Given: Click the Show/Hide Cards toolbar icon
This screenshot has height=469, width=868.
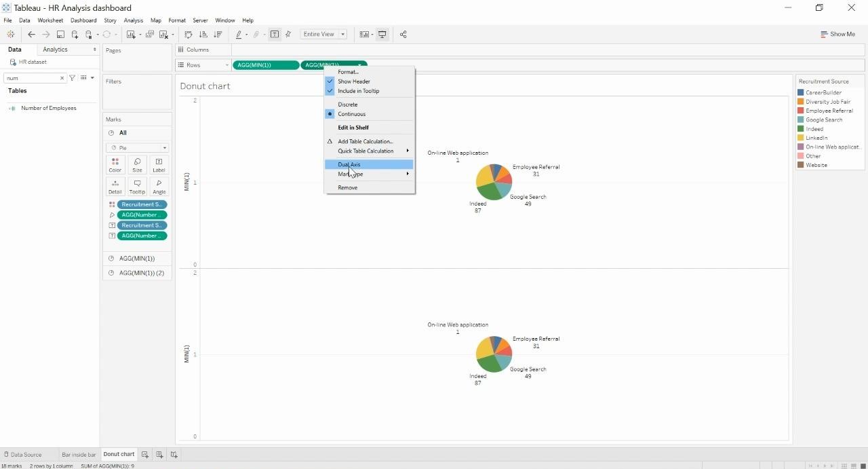Looking at the screenshot, I should pos(364,34).
